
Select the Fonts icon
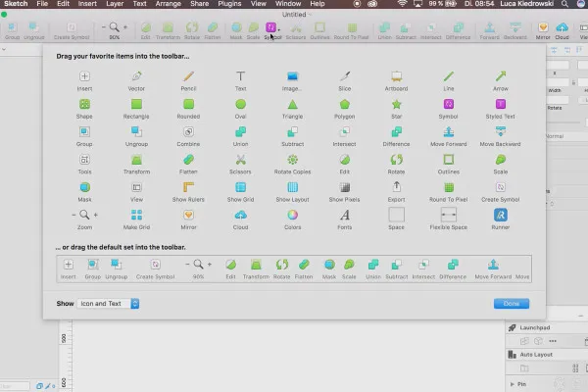(345, 215)
